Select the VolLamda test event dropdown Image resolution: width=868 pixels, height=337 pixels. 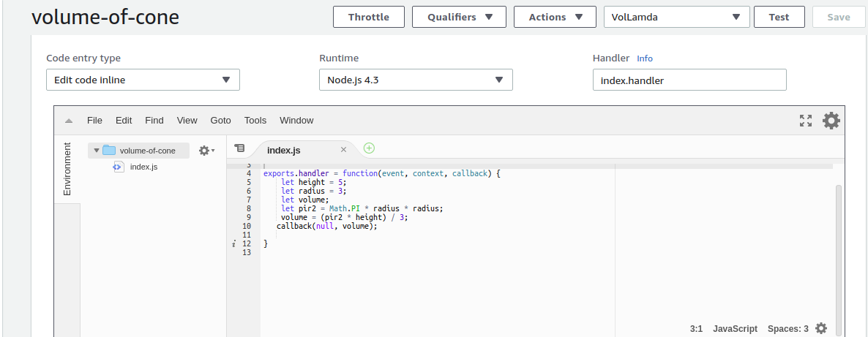(x=676, y=17)
